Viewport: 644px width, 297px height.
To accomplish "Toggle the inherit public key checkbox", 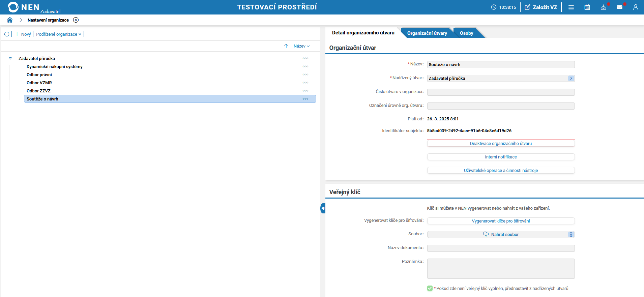I will [430, 288].
